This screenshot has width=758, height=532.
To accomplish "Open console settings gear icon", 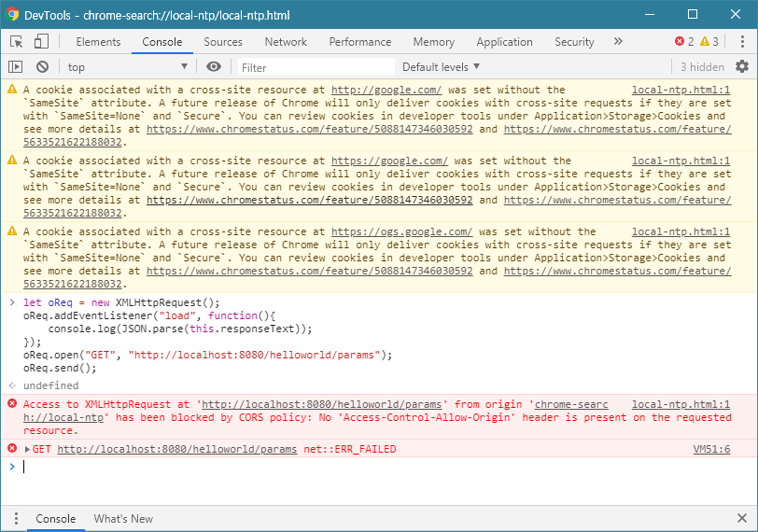I will (742, 66).
